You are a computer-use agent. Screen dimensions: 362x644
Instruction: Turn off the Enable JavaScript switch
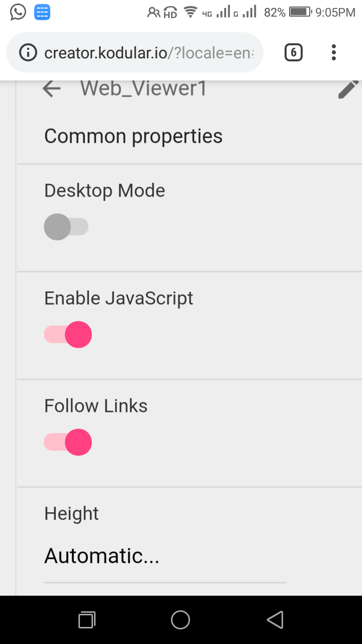point(68,335)
